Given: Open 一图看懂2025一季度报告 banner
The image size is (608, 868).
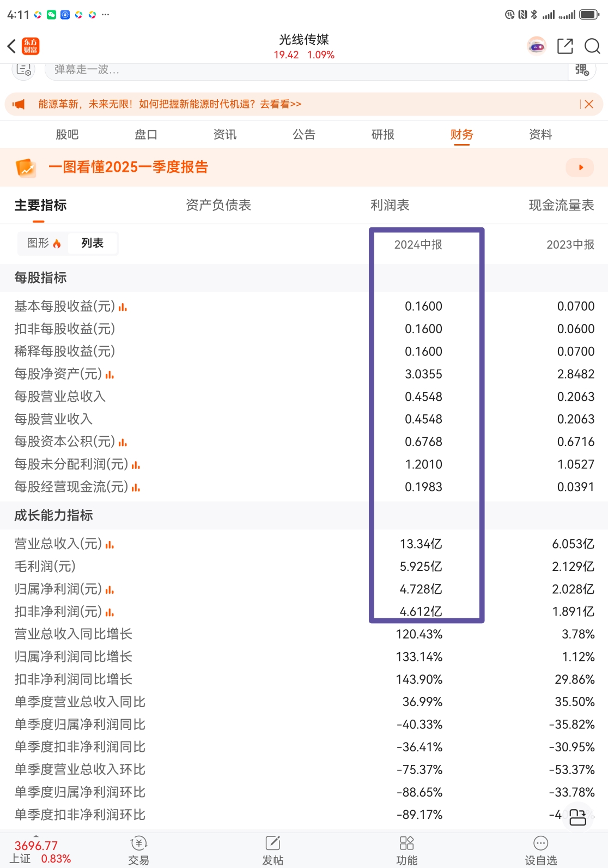Looking at the screenshot, I should 304,167.
